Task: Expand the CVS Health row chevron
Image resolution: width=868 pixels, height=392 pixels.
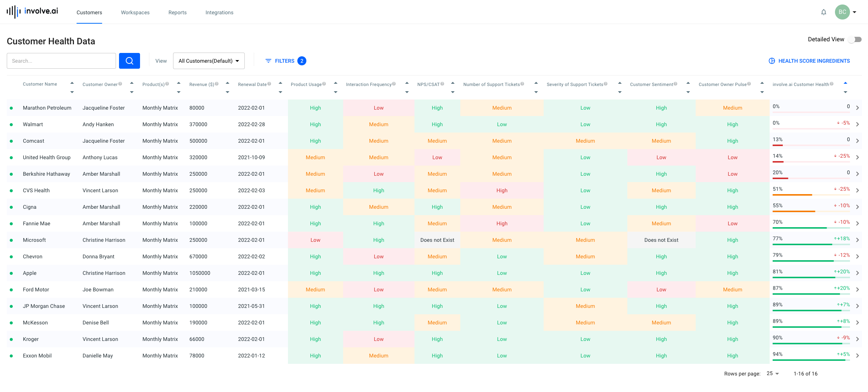Action: [857, 190]
